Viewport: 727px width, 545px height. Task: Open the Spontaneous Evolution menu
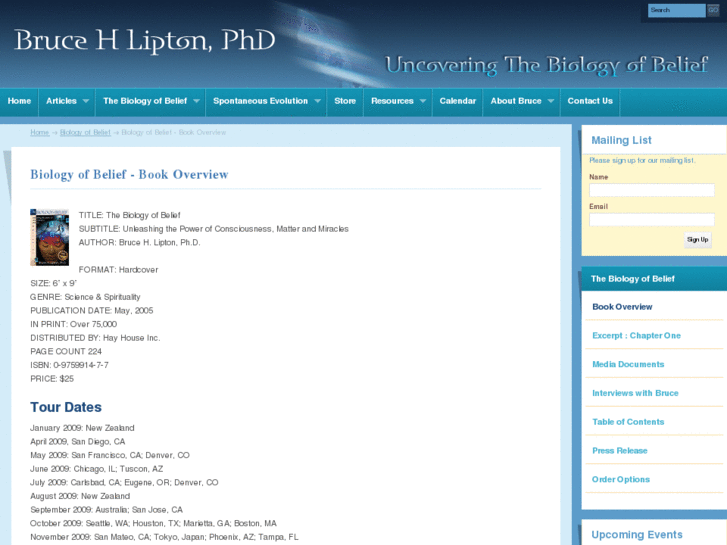point(261,101)
